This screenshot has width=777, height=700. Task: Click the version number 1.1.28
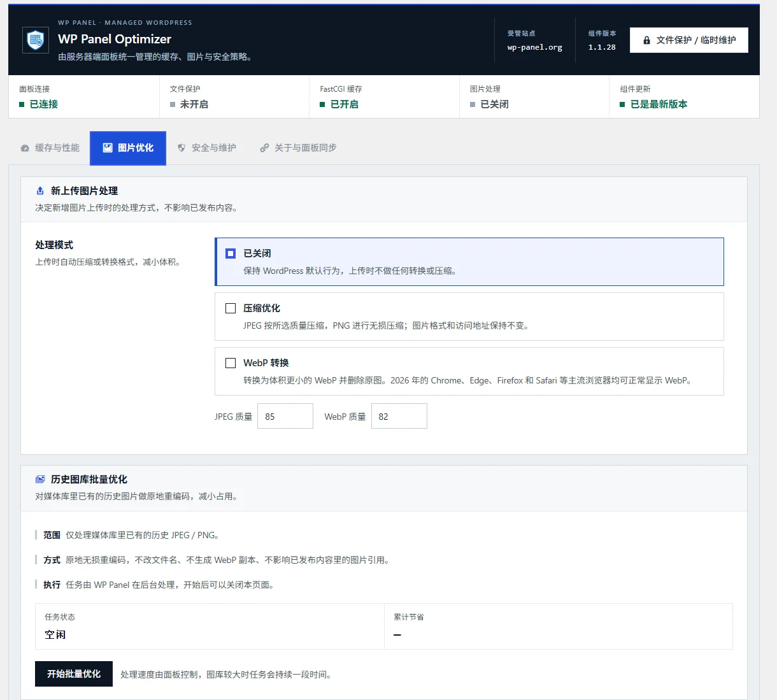[x=602, y=47]
